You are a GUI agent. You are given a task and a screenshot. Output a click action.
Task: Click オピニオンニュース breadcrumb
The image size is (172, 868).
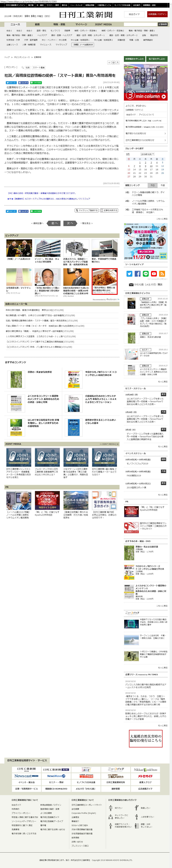(x=22, y=57)
